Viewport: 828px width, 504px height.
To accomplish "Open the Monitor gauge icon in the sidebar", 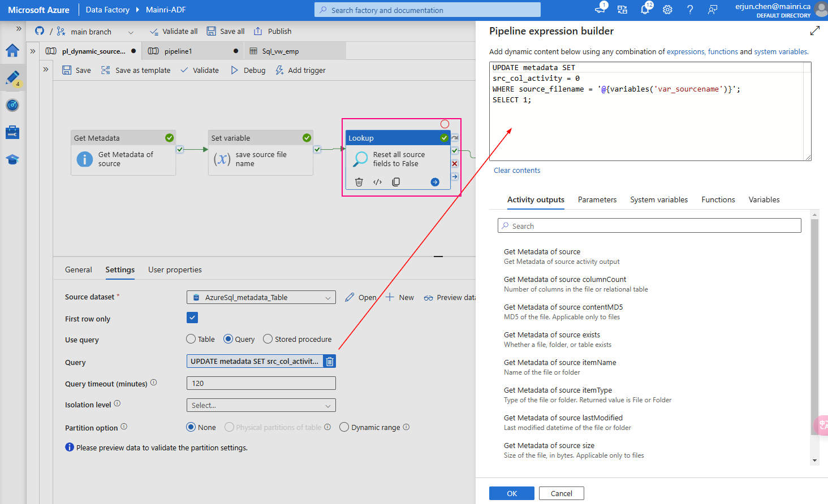I will pos(12,105).
